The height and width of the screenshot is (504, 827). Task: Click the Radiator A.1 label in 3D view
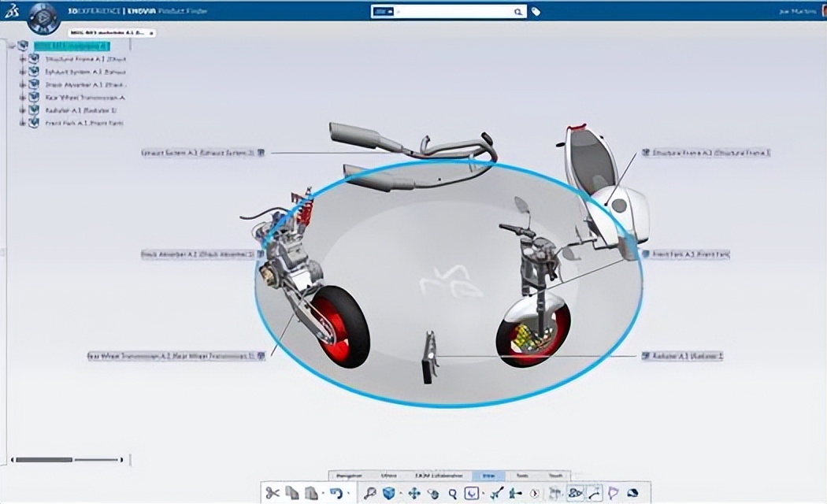tap(688, 356)
